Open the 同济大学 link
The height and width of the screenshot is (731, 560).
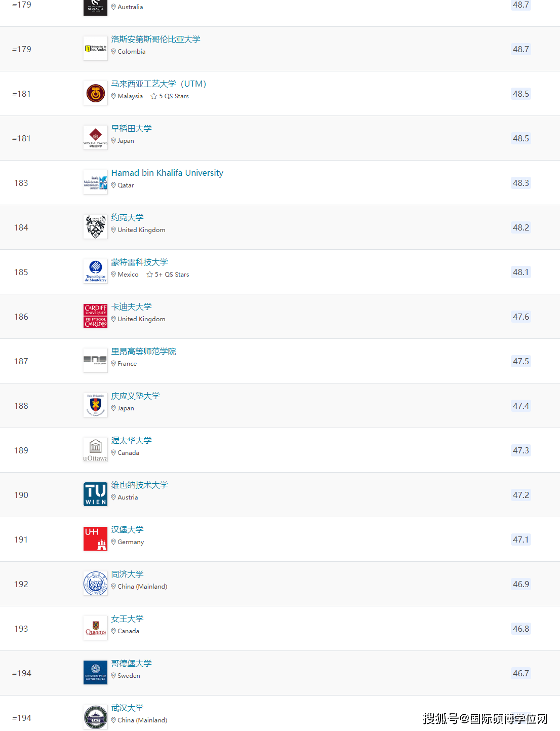(x=128, y=574)
